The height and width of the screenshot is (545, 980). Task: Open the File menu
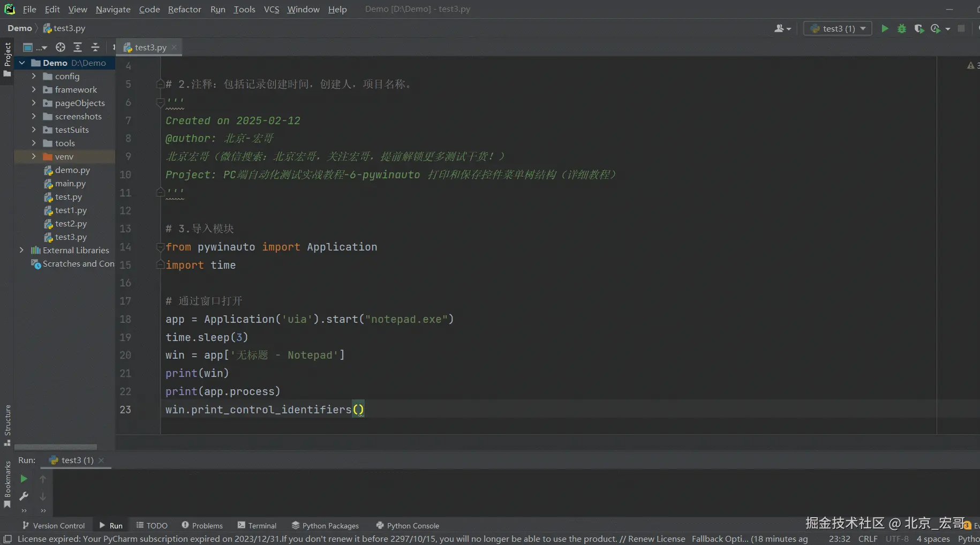(x=29, y=9)
